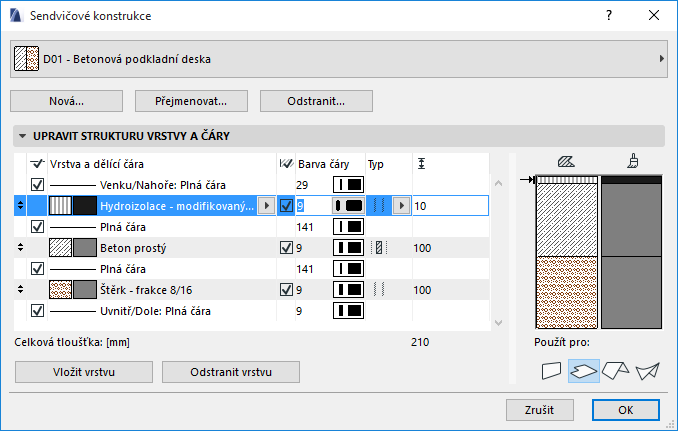Toggle the separator checkbox below the Beton prostý row
Image resolution: width=678 pixels, height=431 pixels.
pos(38,269)
